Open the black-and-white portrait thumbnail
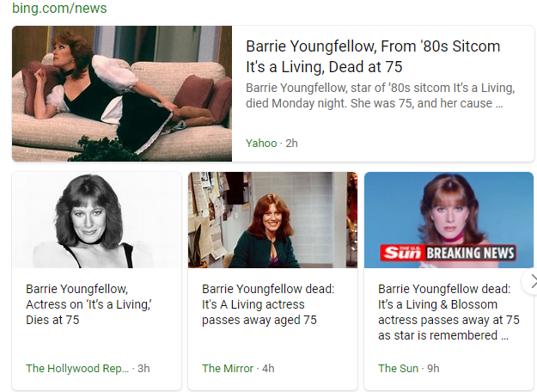The image size is (537, 392). [97, 220]
